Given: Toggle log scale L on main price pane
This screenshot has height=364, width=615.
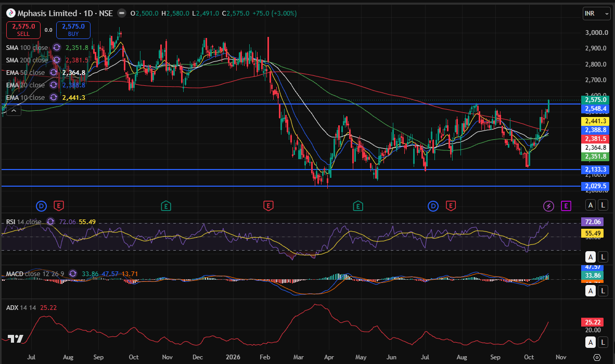Looking at the screenshot, I should pyautogui.click(x=603, y=205).
